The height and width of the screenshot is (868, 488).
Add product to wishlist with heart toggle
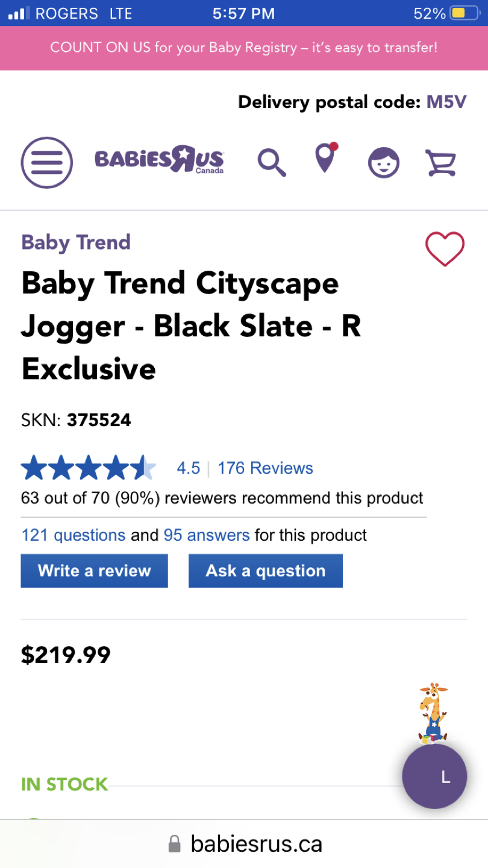pyautogui.click(x=445, y=249)
